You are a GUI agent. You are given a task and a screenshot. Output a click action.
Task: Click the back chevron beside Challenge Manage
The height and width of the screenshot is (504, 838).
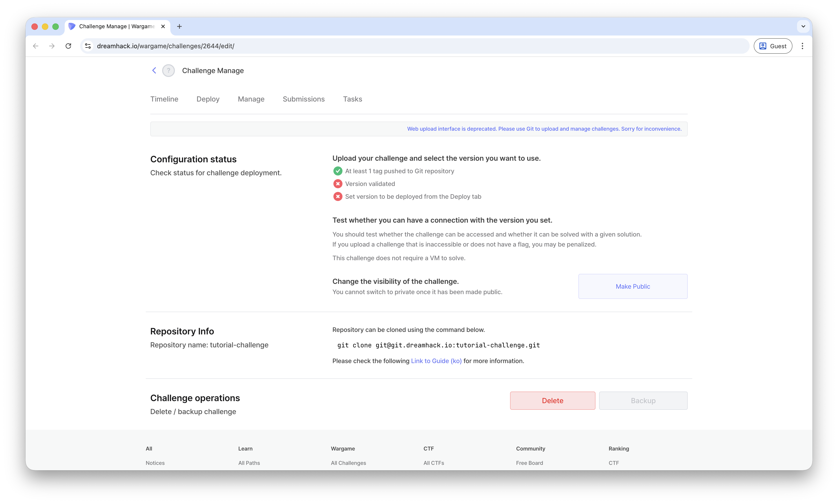coord(154,70)
